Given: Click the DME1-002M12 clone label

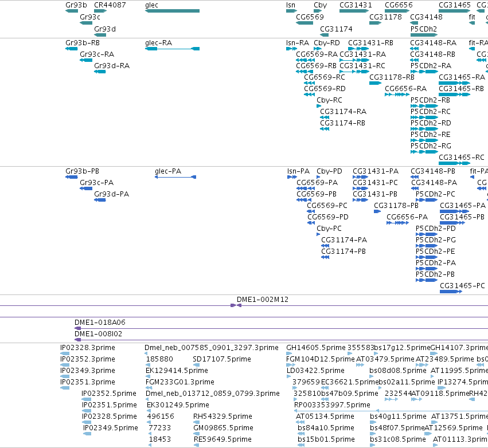Looking at the screenshot, I should [x=263, y=300].
